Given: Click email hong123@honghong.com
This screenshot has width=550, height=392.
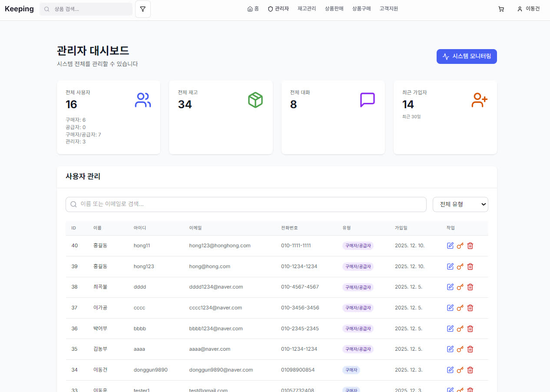Looking at the screenshot, I should 220,246.
